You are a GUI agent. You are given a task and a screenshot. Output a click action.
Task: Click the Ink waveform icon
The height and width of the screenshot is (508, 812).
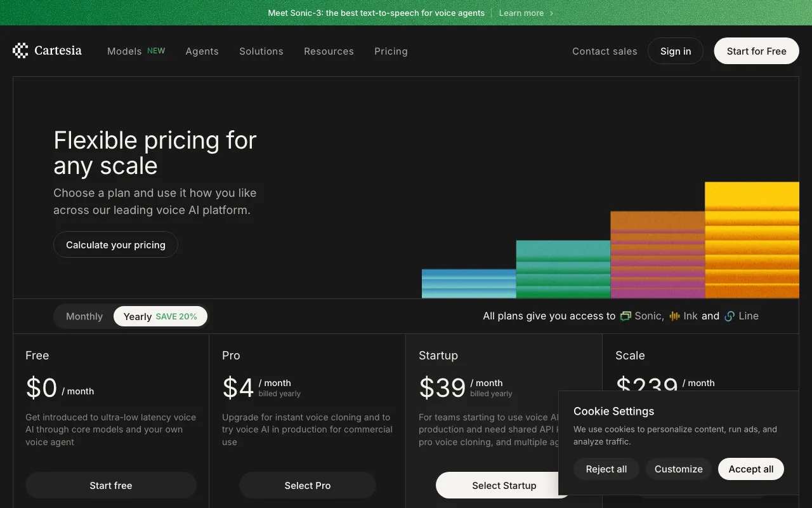click(674, 316)
